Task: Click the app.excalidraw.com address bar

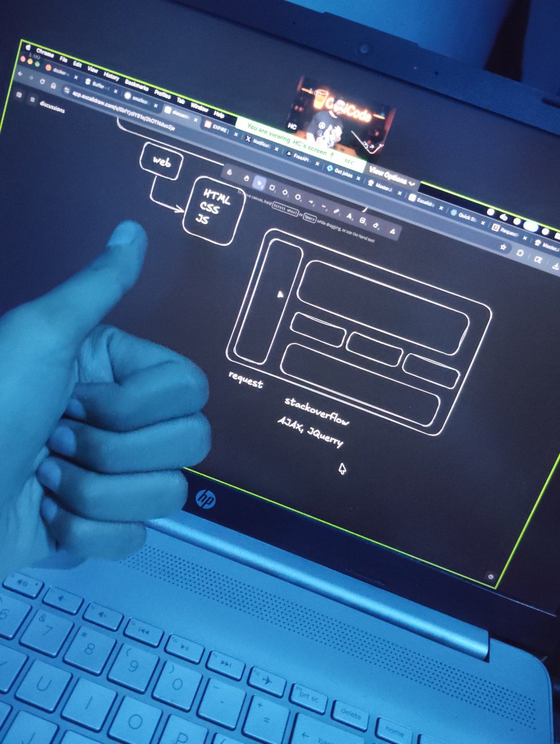Action: (285, 169)
